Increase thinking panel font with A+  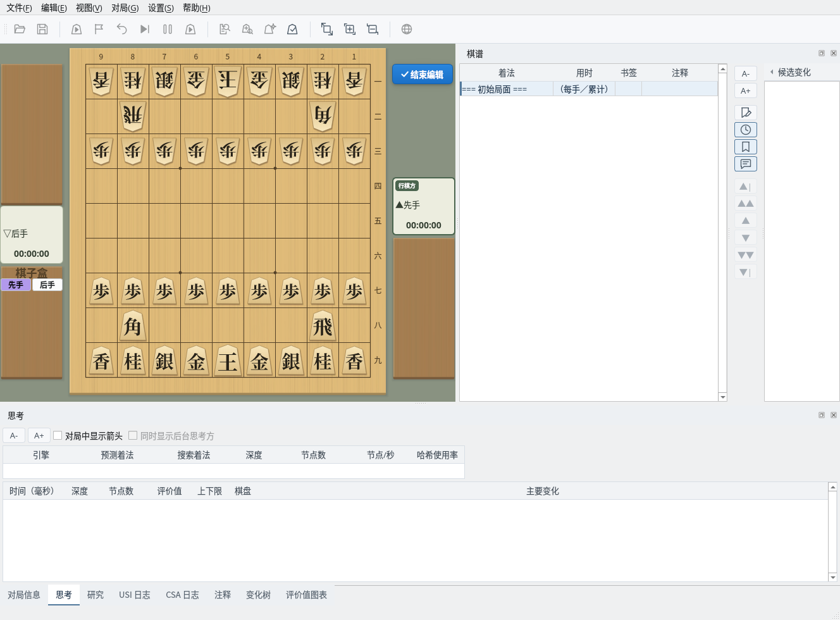point(39,435)
